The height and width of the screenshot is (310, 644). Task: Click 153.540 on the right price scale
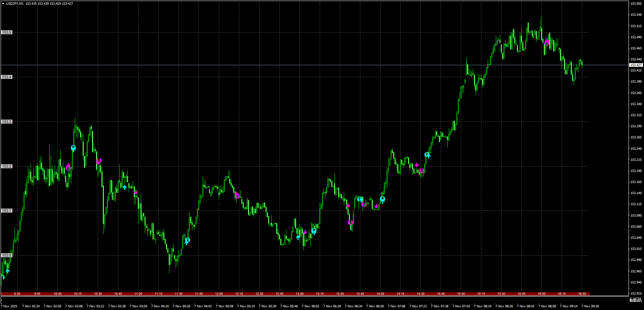636,15
